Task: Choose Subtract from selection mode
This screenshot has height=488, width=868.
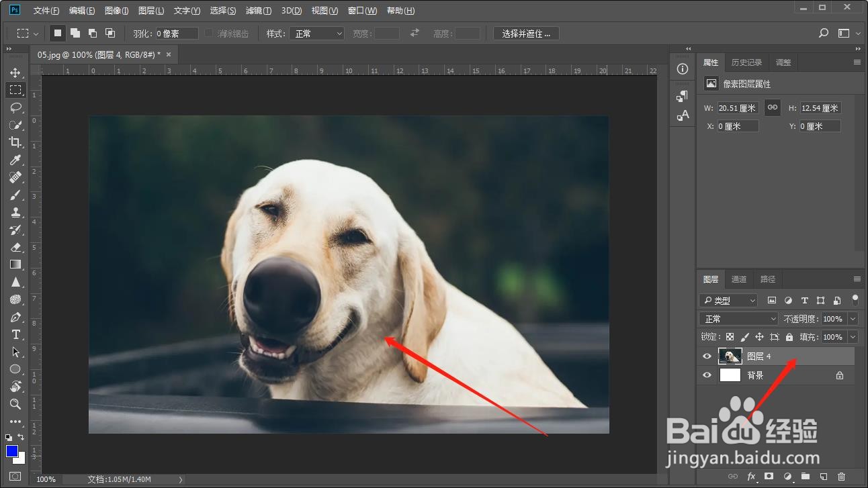Action: pyautogui.click(x=93, y=33)
